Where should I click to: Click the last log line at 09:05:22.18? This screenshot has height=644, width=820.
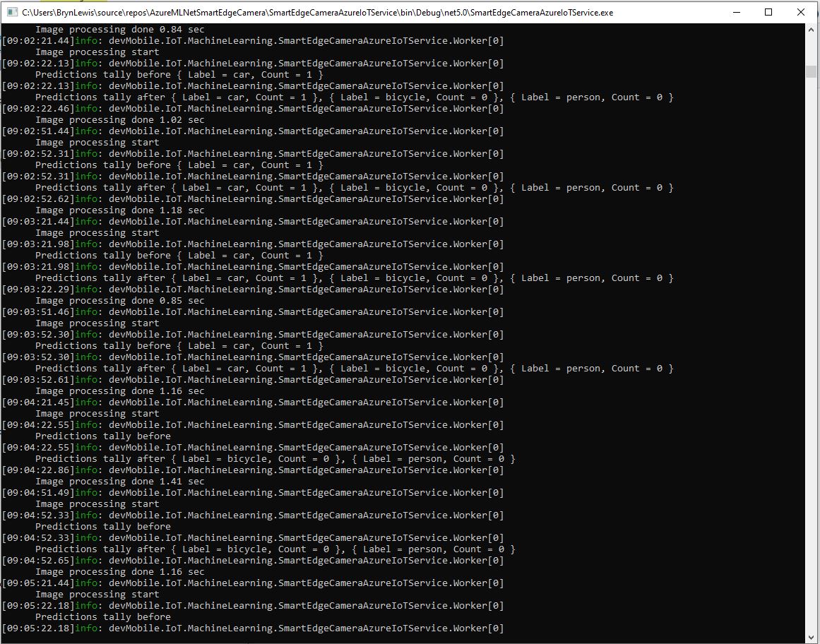click(252, 628)
